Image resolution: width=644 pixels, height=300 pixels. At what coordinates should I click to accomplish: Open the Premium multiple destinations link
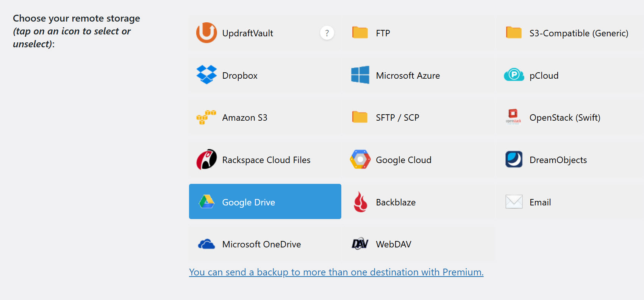[336, 272]
